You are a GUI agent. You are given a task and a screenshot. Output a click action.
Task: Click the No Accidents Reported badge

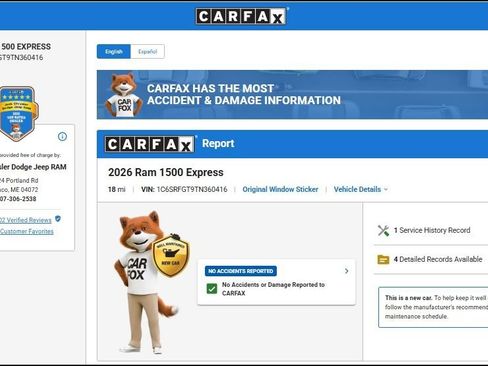click(241, 271)
